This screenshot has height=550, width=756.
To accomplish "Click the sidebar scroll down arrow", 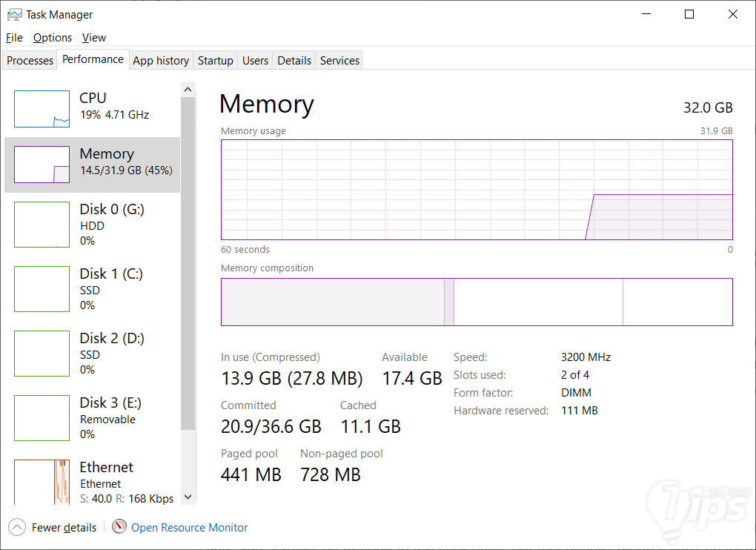I will (x=188, y=497).
